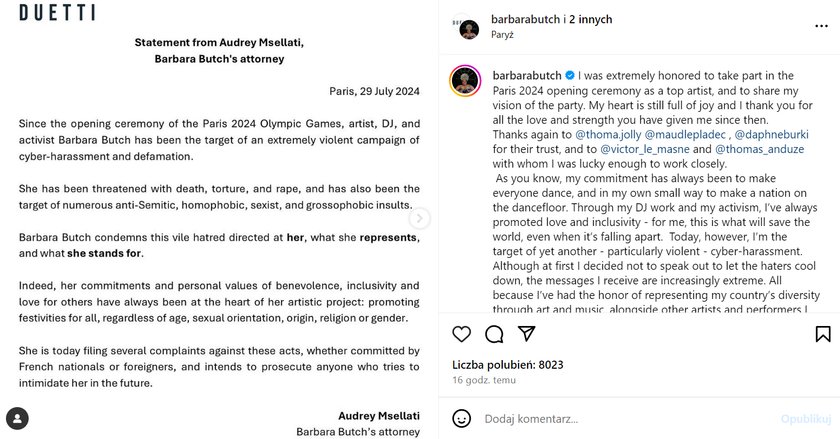The height and width of the screenshot is (439, 840).
Task: Show tagged people via person icon
Action: [17, 419]
